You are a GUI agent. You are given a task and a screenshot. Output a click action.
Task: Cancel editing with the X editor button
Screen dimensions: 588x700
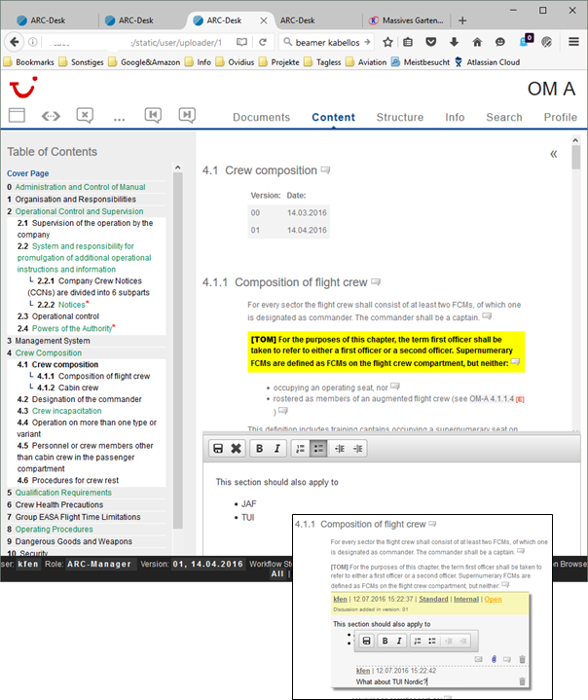[236, 449]
